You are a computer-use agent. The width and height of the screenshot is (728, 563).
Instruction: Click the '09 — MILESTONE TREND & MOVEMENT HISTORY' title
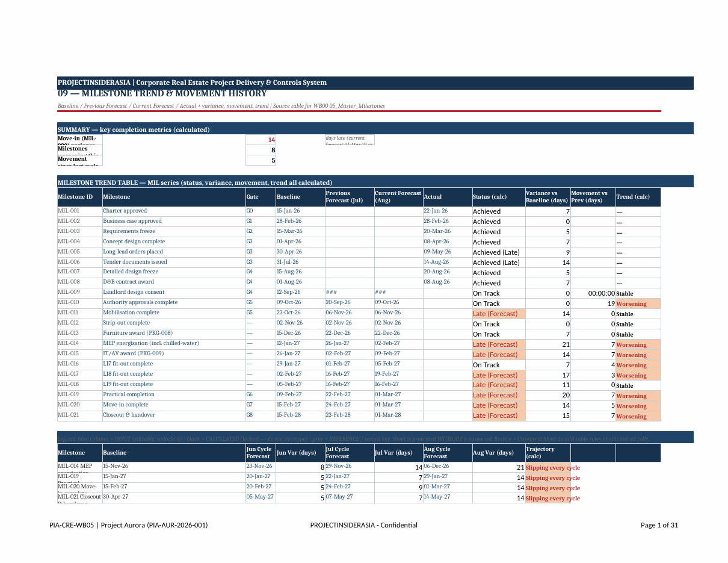[162, 94]
